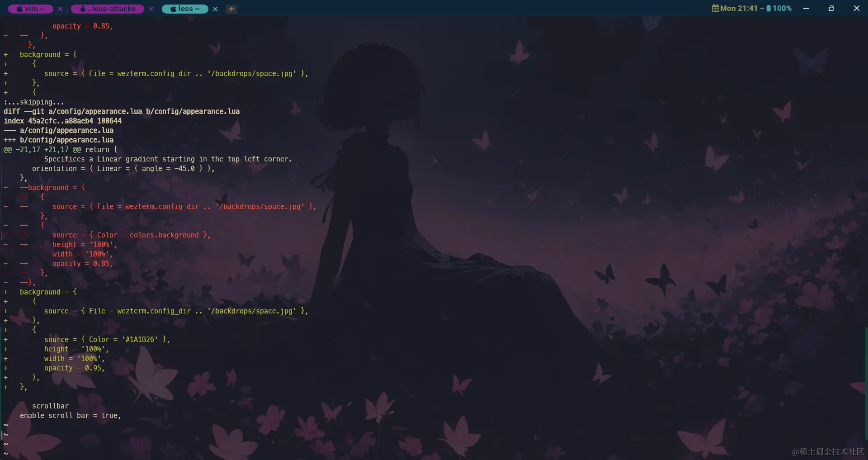The width and height of the screenshot is (868, 460).
Task: Click the enable_scroll_bar = true line
Action: click(x=70, y=415)
